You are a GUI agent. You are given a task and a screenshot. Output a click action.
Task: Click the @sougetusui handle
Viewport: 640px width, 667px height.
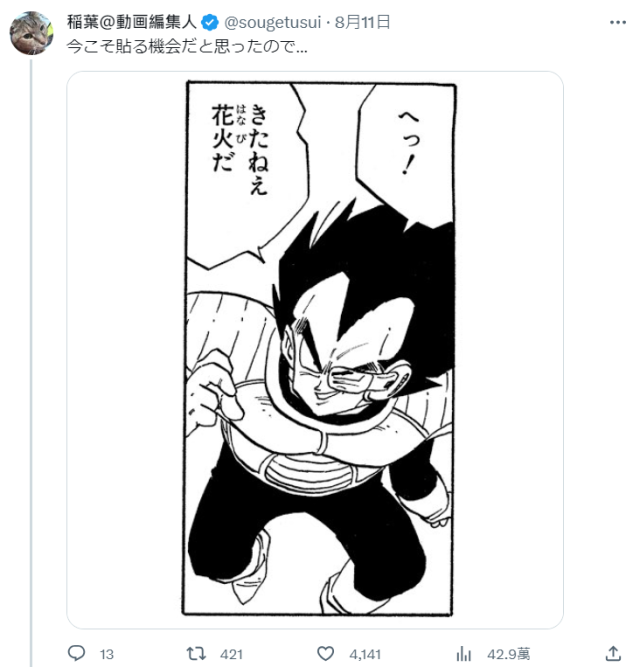pyautogui.click(x=270, y=21)
